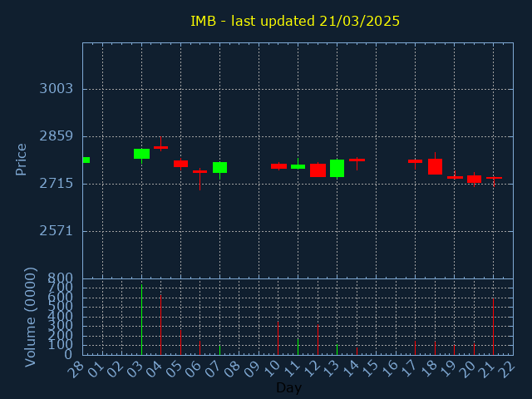The height and width of the screenshot is (399, 532).
Task: Select the day 18 x-axis tick label
Action: (428, 369)
